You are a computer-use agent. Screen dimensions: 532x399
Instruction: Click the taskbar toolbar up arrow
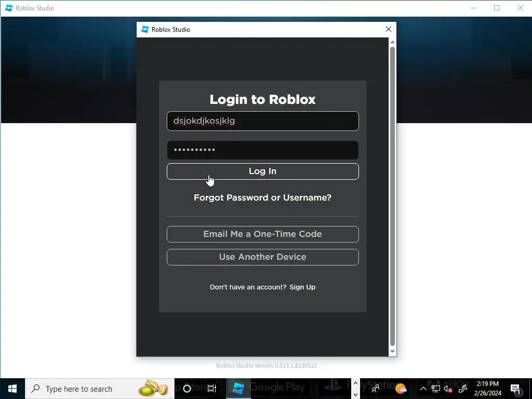[355, 383]
